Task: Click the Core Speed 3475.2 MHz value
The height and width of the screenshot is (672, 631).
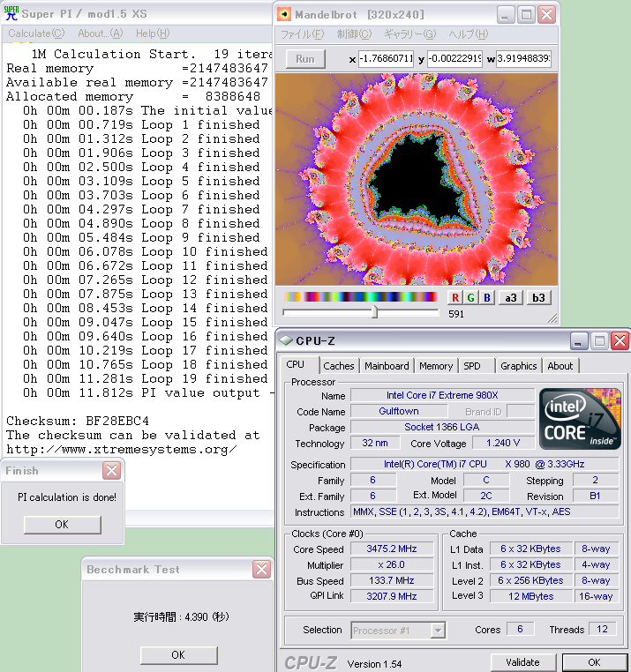Action: point(392,549)
